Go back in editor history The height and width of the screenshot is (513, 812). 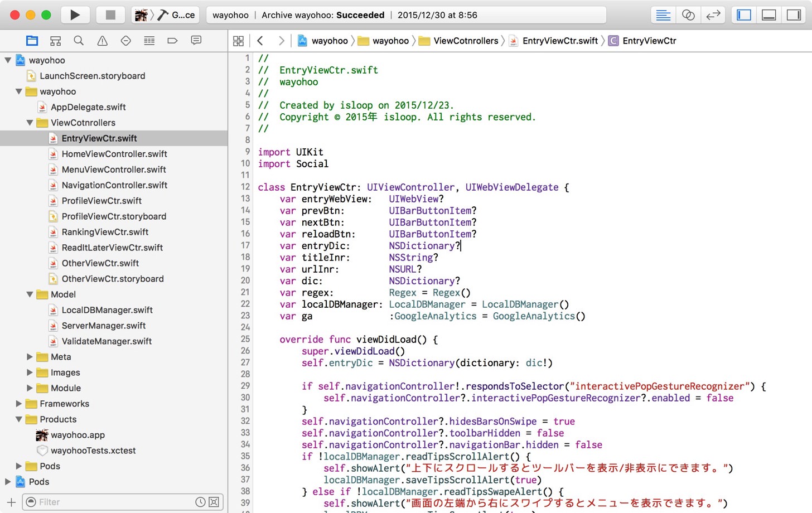click(260, 41)
